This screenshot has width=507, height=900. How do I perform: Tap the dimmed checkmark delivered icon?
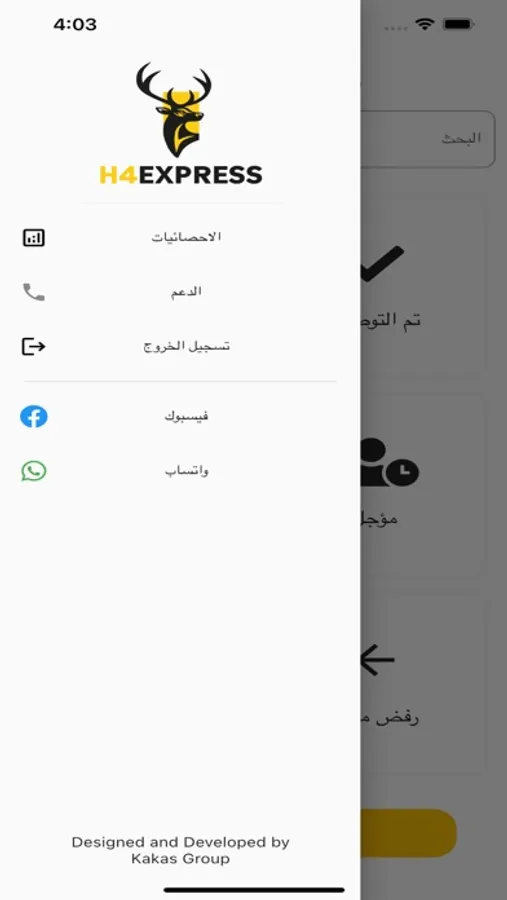[382, 263]
